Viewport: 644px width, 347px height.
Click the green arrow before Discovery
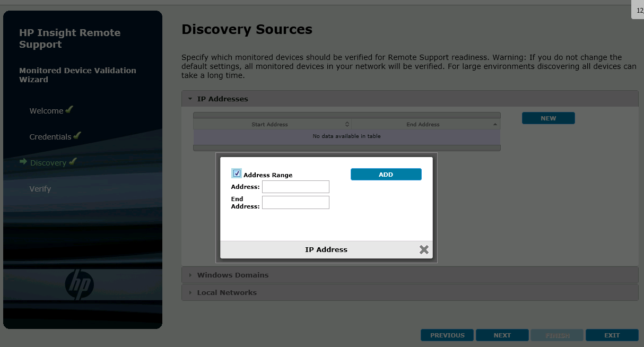pos(23,162)
